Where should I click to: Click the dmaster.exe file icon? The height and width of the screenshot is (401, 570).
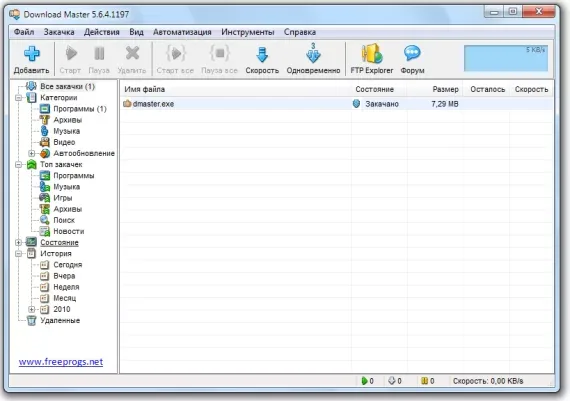(x=127, y=104)
